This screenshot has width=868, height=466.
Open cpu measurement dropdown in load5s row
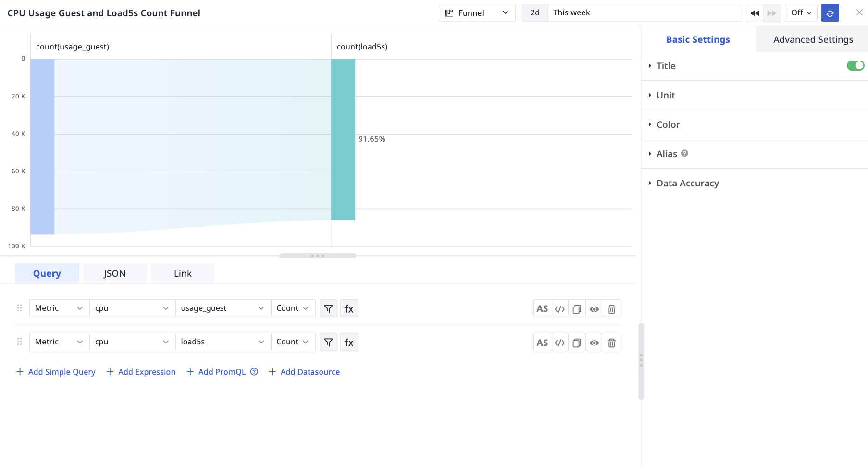click(132, 342)
